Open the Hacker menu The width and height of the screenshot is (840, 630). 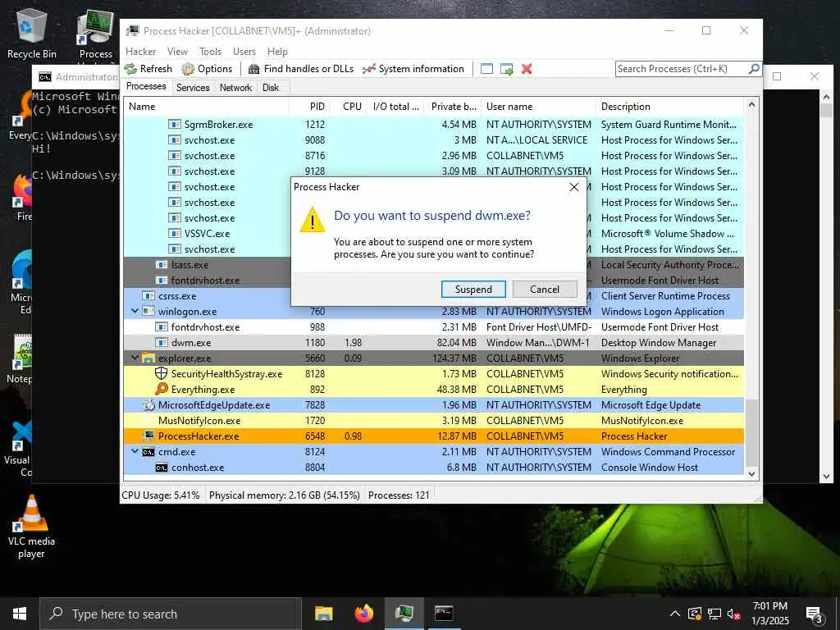[x=140, y=52]
